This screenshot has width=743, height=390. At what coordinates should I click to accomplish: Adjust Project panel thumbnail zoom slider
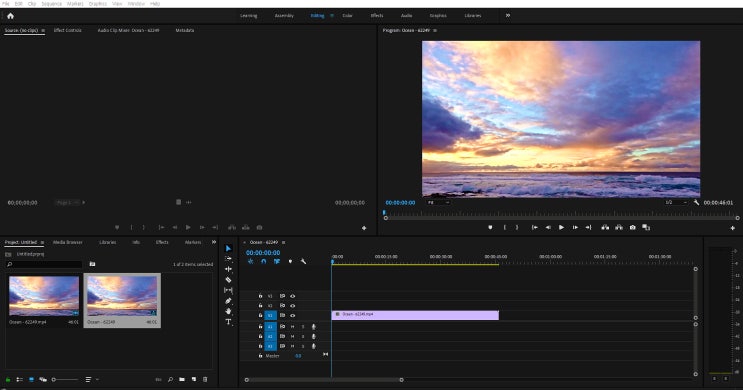tap(65, 380)
